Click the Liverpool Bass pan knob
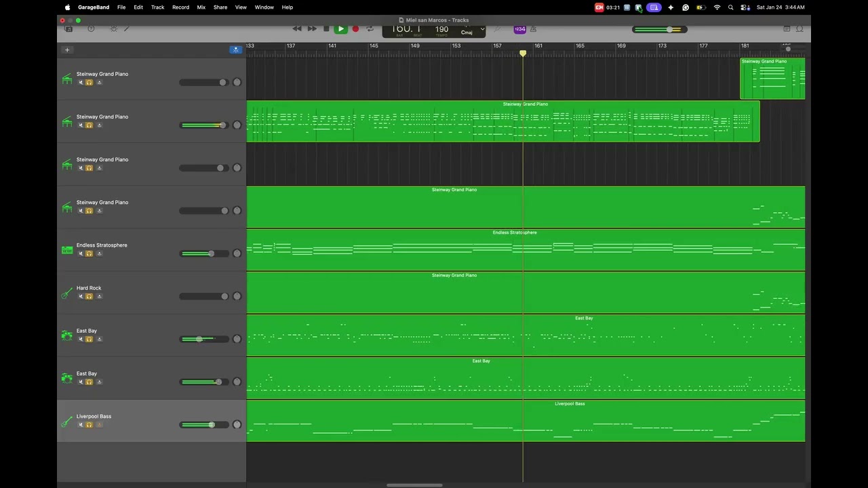 (x=237, y=425)
